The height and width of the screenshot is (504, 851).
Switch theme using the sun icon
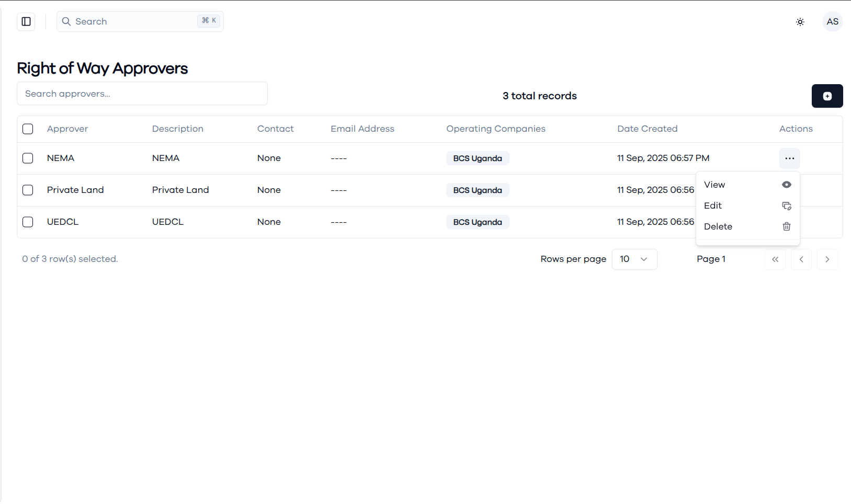click(800, 22)
